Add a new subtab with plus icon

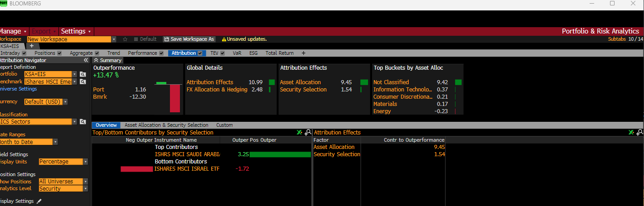[303, 53]
